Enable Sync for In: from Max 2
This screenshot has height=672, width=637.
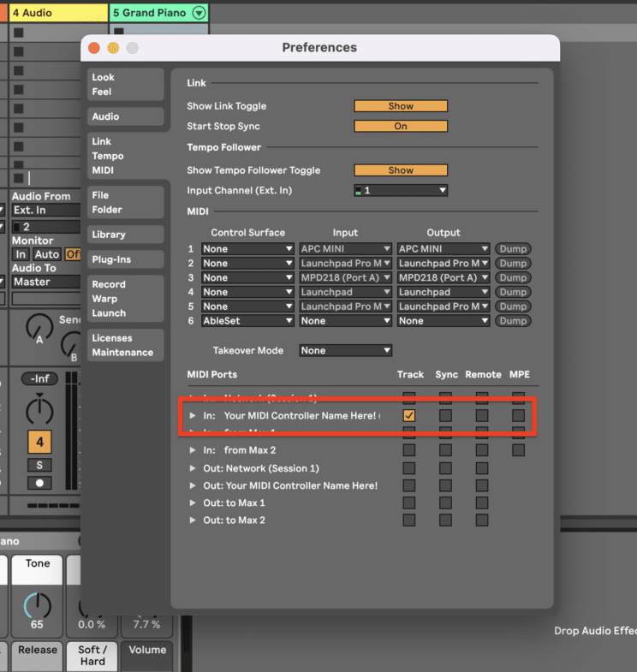pyautogui.click(x=446, y=450)
